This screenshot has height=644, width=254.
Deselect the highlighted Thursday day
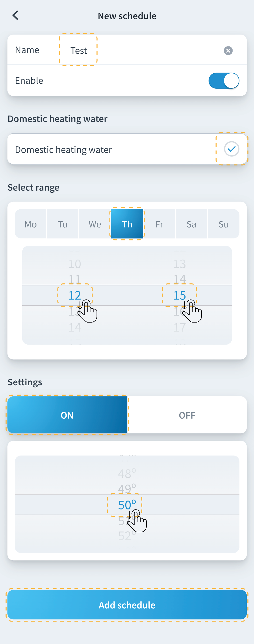[127, 224]
